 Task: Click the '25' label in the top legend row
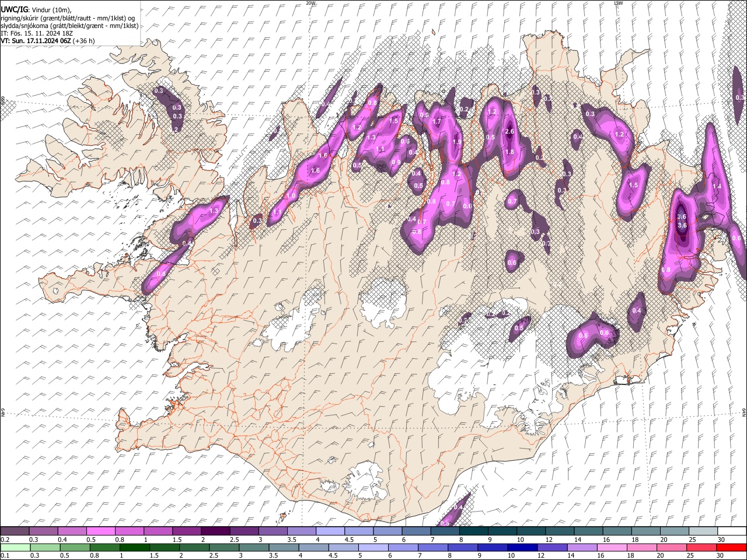[692, 540]
